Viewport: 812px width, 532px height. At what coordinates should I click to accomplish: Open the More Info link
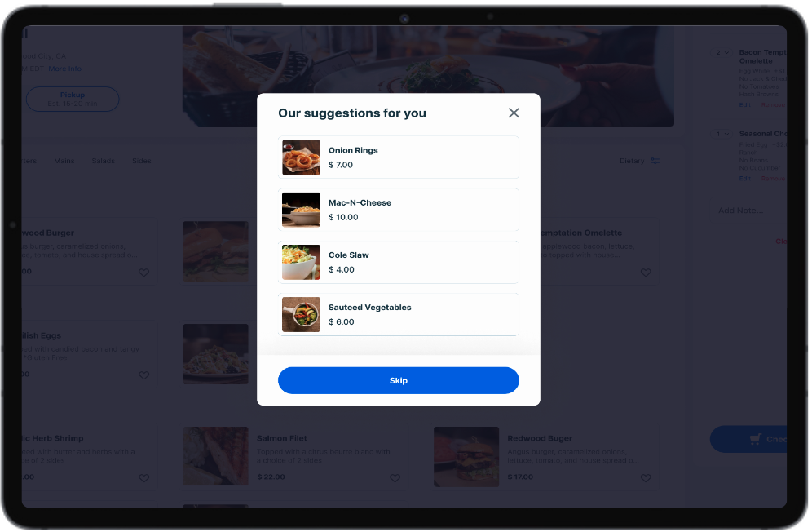(65, 69)
